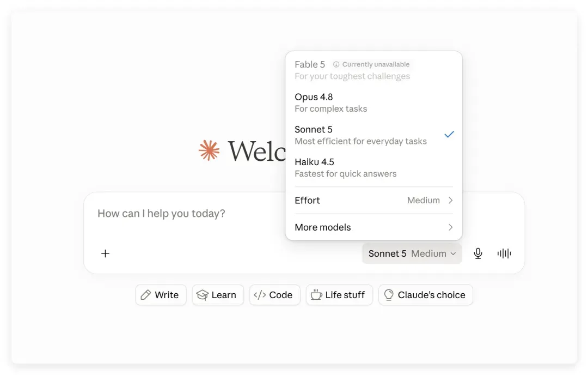
Task: Click the code brackets icon
Action: tap(260, 295)
